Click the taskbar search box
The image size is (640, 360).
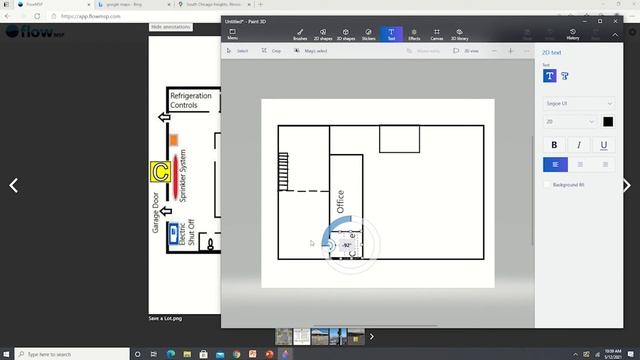point(72,354)
